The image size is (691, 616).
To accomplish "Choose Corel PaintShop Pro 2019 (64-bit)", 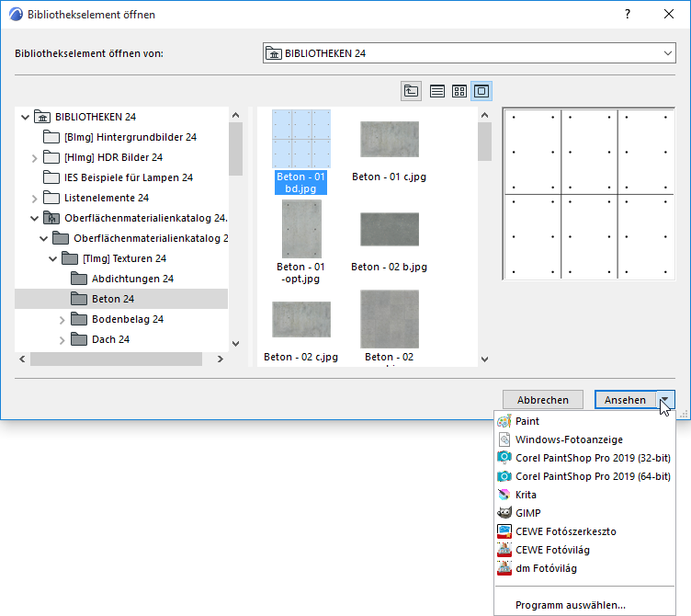I will pyautogui.click(x=584, y=476).
